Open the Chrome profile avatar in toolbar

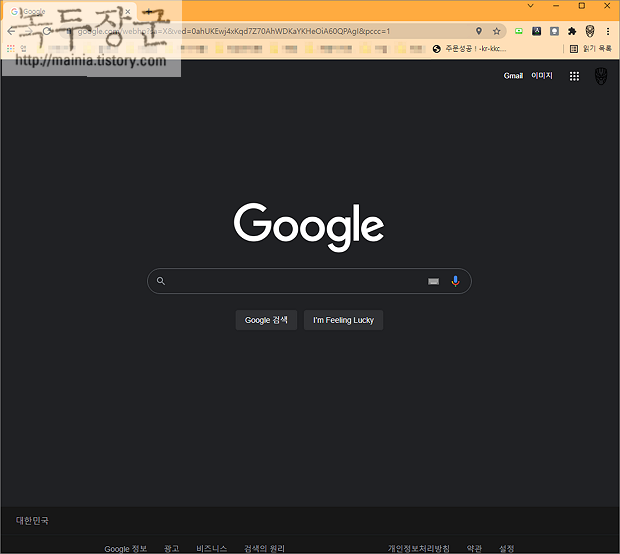click(x=590, y=31)
